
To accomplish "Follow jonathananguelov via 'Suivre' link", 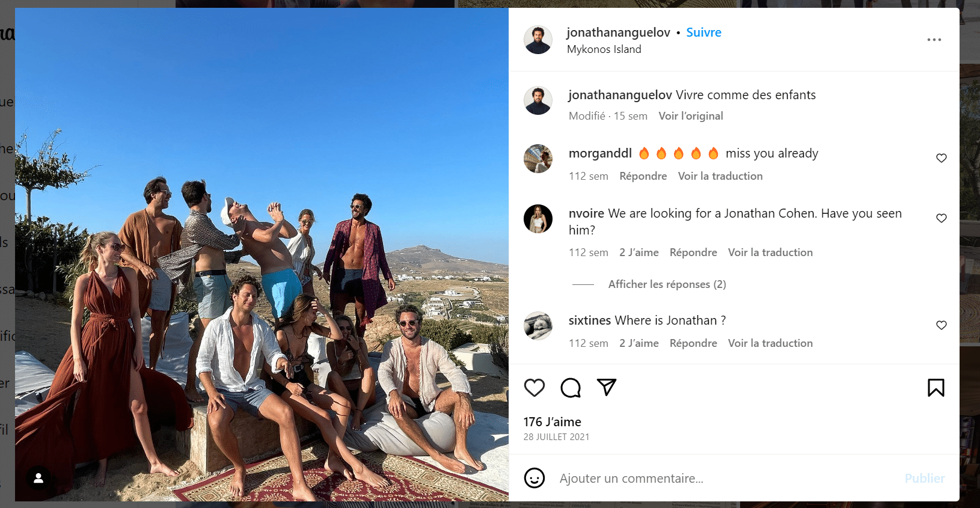I will click(x=703, y=32).
